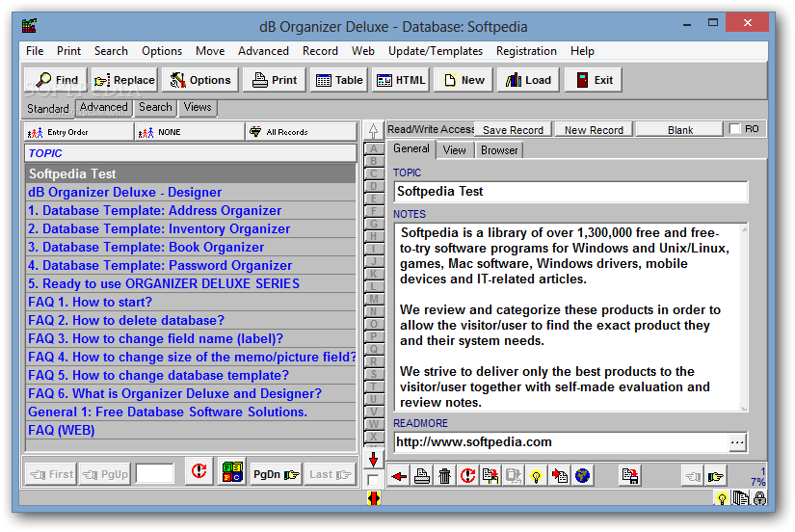Click the yellow-red splitter icon in status bar

[x=374, y=499]
